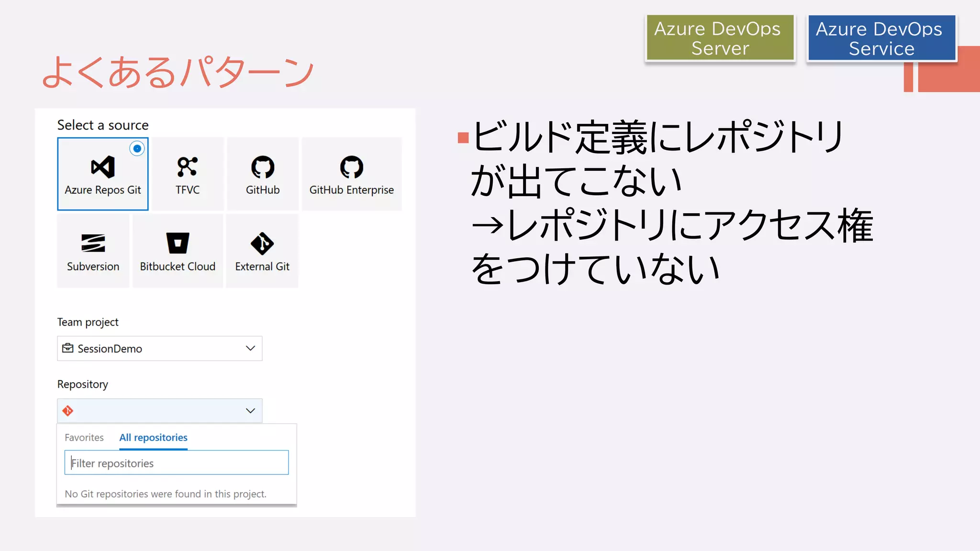This screenshot has width=980, height=551.
Task: Click the SessionDemo project name
Action: (110, 349)
